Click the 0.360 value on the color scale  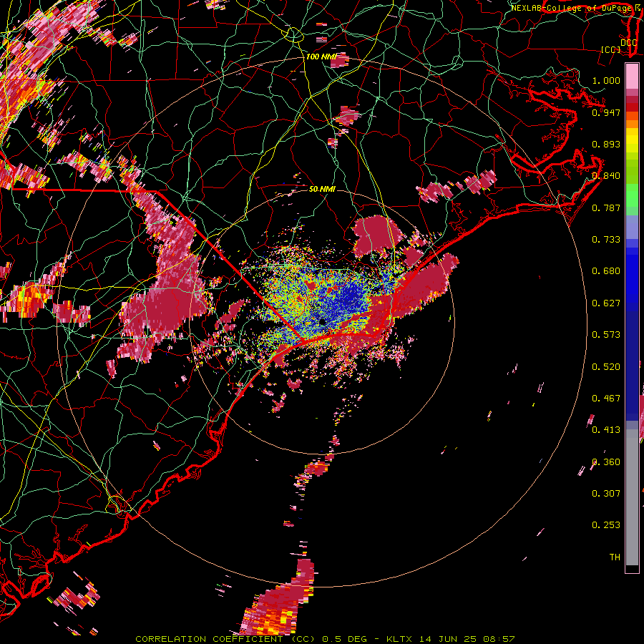(606, 462)
